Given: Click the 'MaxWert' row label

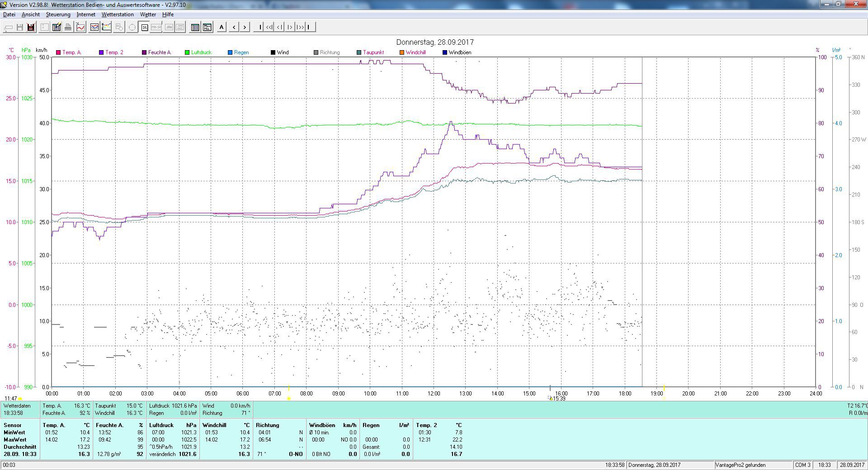Looking at the screenshot, I should click(x=15, y=440).
